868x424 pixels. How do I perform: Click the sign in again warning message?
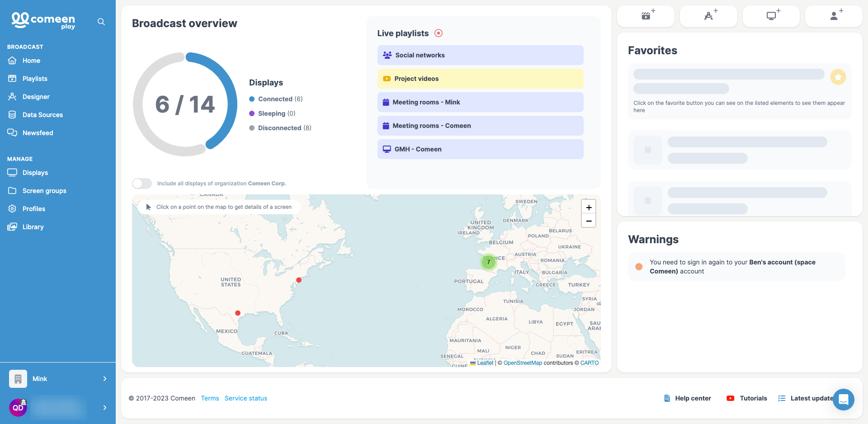[736, 267]
